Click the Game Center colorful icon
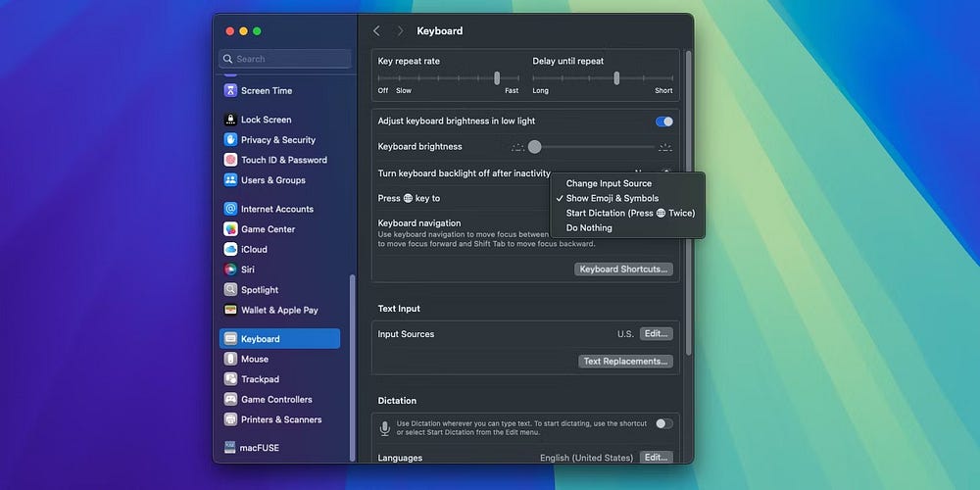This screenshot has height=490, width=980. point(230,228)
